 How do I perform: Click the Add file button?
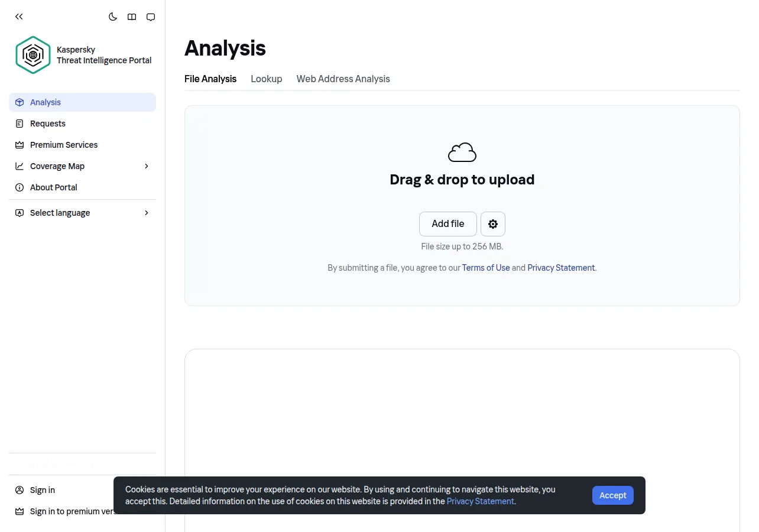click(x=448, y=224)
